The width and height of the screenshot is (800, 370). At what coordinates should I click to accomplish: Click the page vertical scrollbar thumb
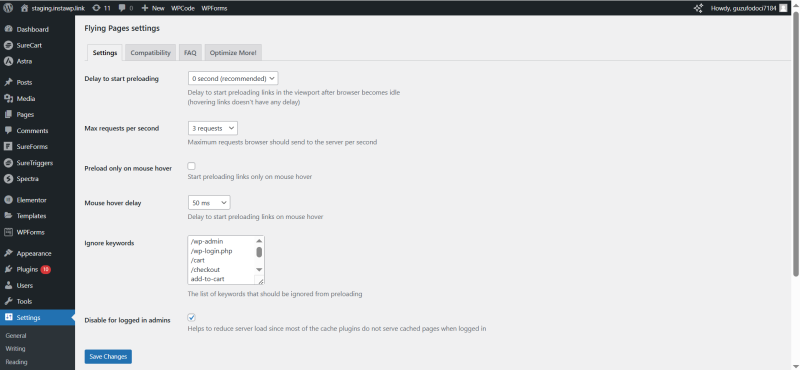(x=795, y=143)
